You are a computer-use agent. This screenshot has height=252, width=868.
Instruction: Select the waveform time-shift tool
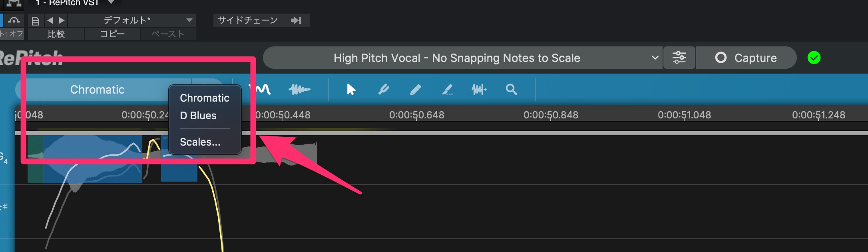(x=479, y=90)
